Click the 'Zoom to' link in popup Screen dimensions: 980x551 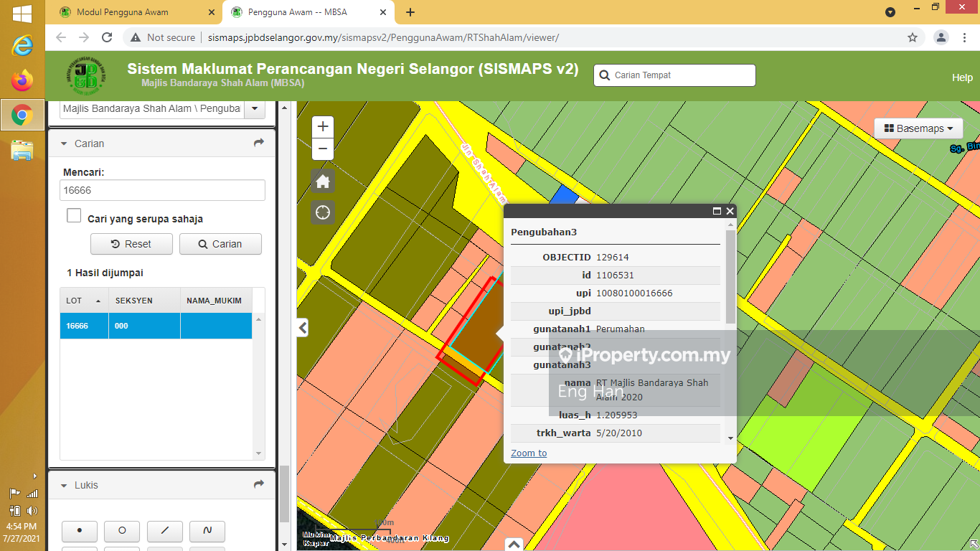click(529, 453)
